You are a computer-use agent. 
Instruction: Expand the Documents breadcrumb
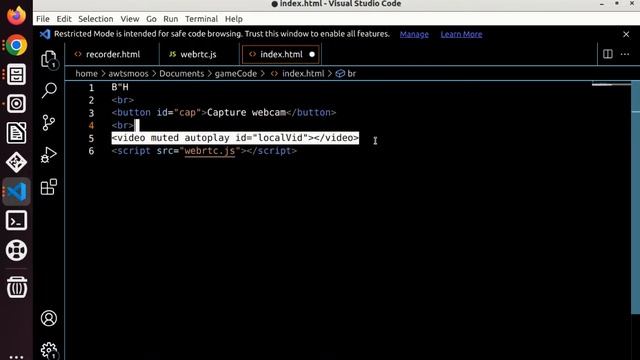coord(182,73)
